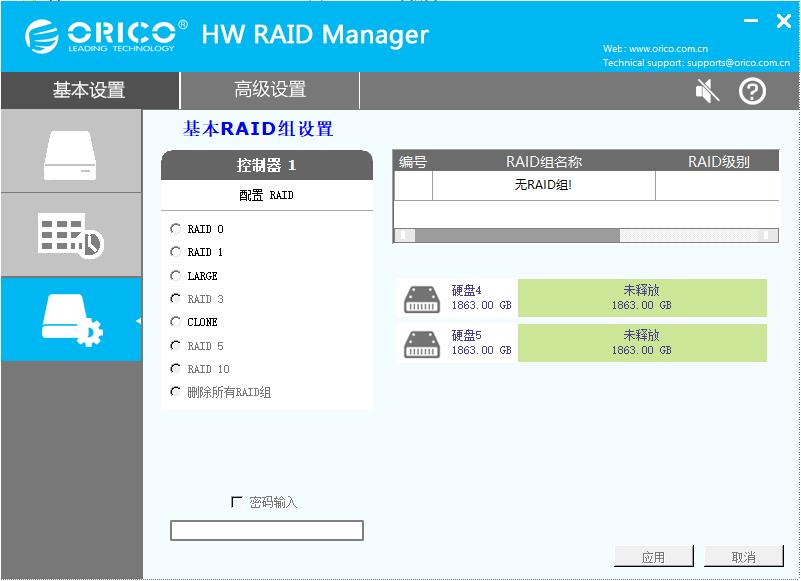The height and width of the screenshot is (581, 801).
Task: Click the 硬盘4 1863.00 GB label
Action: pos(481,298)
